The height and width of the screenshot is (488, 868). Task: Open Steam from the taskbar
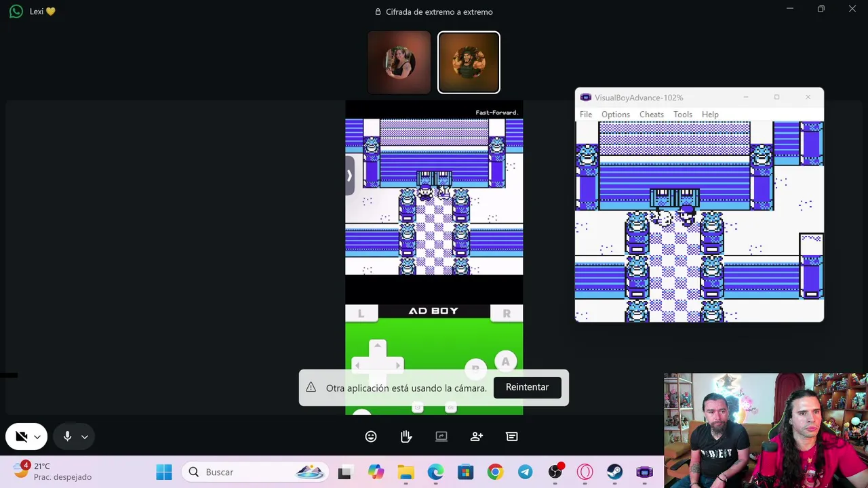614,472
